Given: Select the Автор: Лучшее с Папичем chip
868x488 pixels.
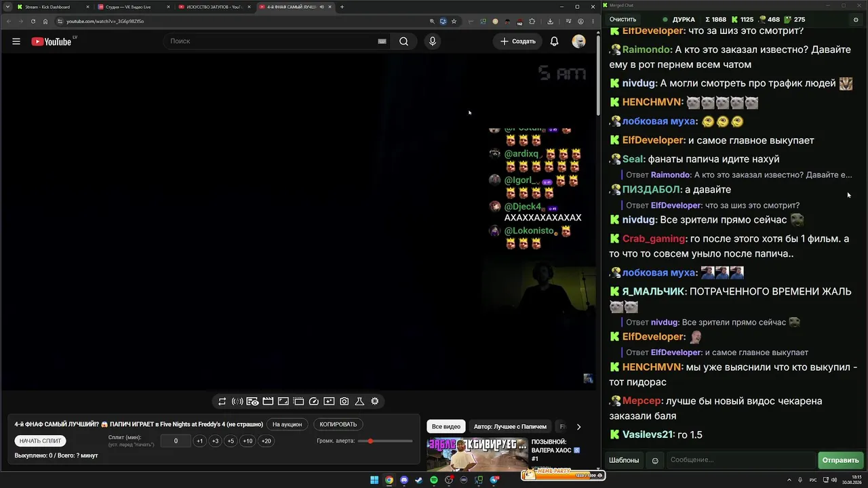Looking at the screenshot, I should pyautogui.click(x=510, y=426).
